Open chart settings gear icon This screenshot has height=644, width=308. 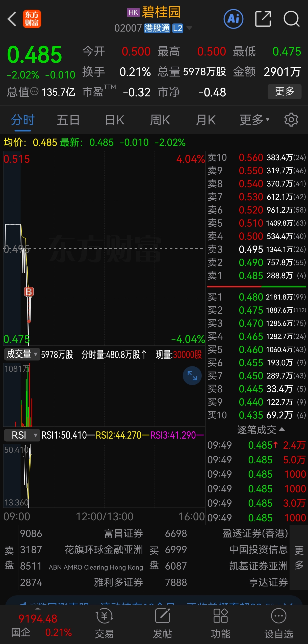pos(291,120)
